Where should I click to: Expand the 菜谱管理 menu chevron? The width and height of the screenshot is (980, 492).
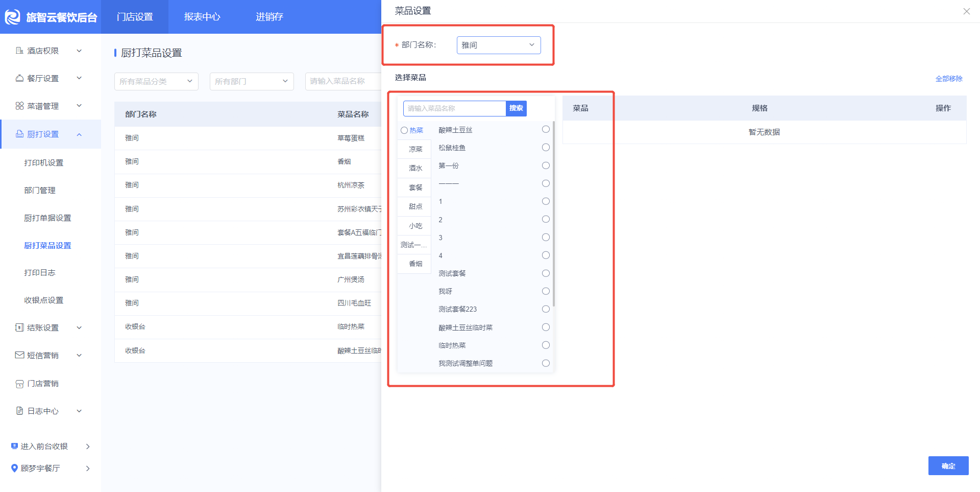click(x=79, y=106)
